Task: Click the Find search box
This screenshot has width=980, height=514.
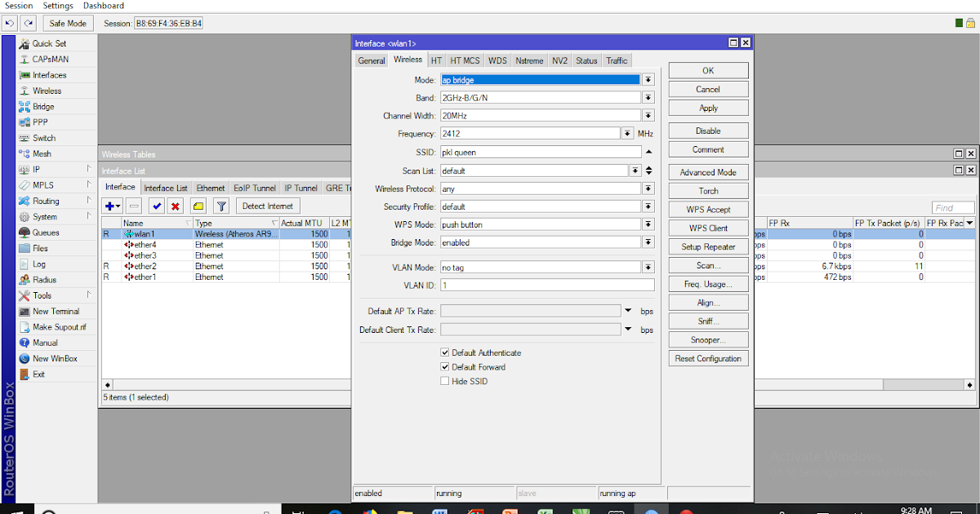Action: click(953, 208)
